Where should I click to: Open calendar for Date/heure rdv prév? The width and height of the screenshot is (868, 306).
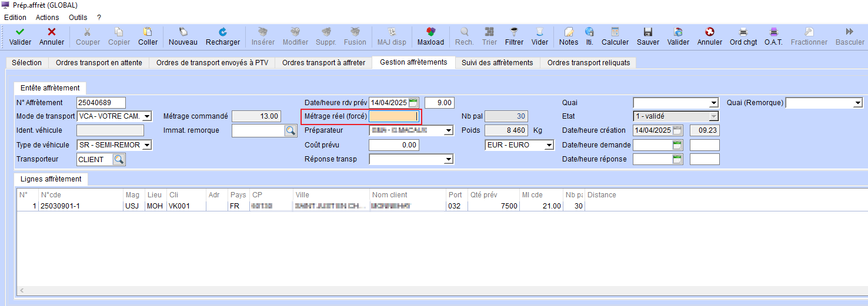tap(413, 103)
